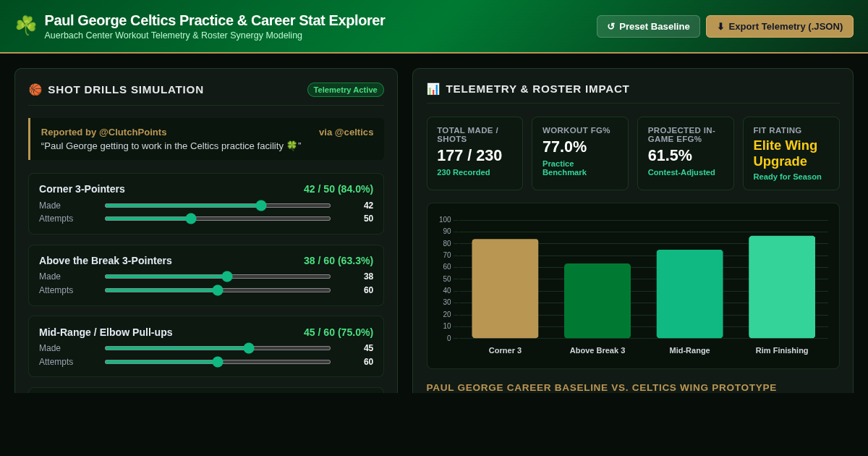Open the via @celtics link
Image resolution: width=868 pixels, height=456 pixels.
click(x=346, y=132)
